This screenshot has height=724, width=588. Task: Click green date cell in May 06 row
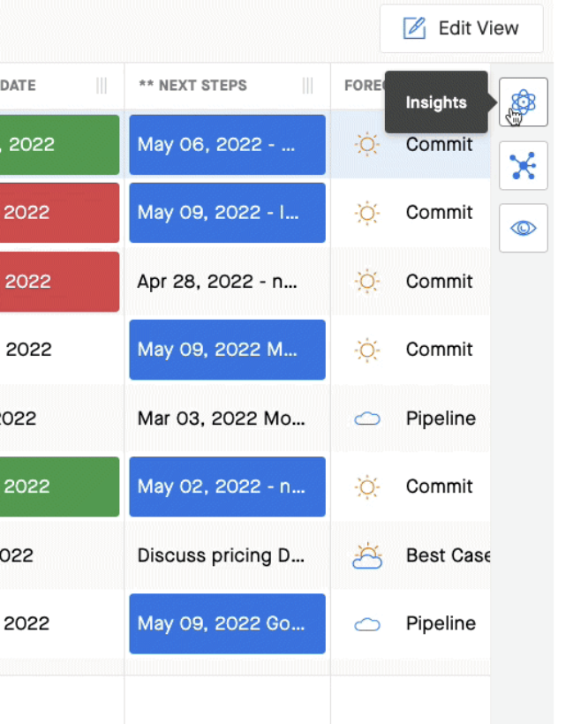click(x=59, y=145)
